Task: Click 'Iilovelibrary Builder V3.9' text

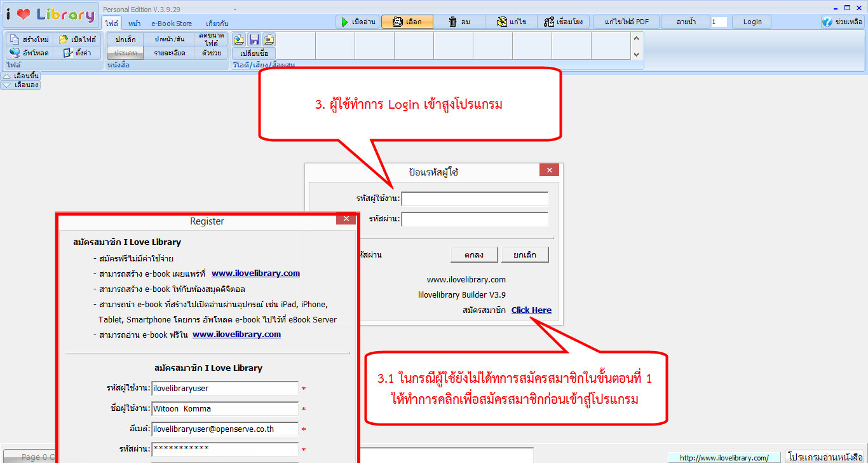Action: pos(462,295)
